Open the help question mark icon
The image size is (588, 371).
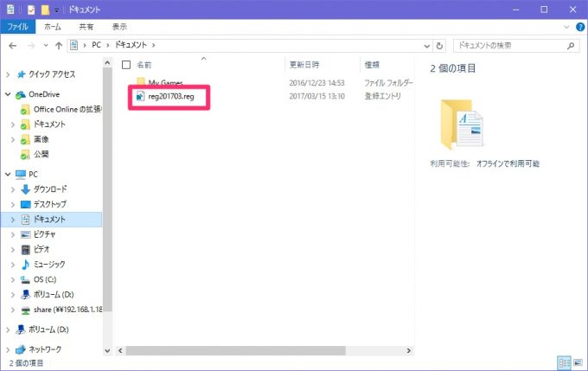(x=579, y=27)
